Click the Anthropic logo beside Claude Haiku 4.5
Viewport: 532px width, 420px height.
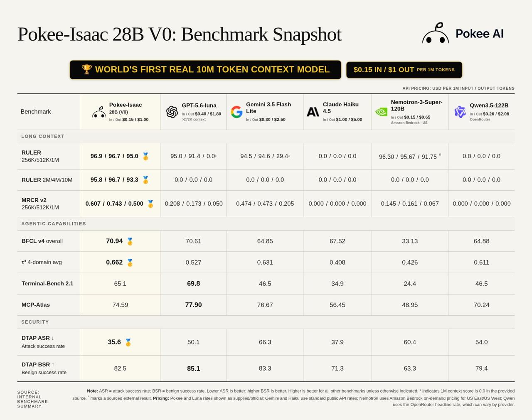[313, 112]
